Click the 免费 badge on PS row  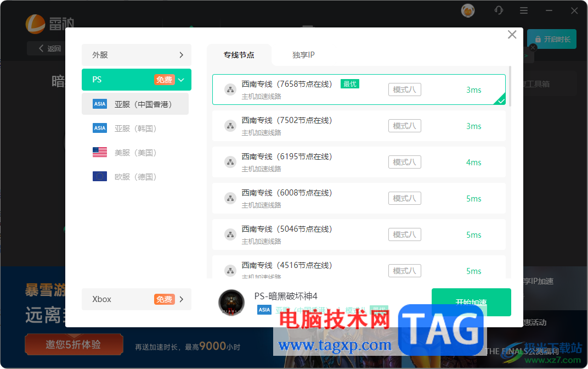(164, 80)
